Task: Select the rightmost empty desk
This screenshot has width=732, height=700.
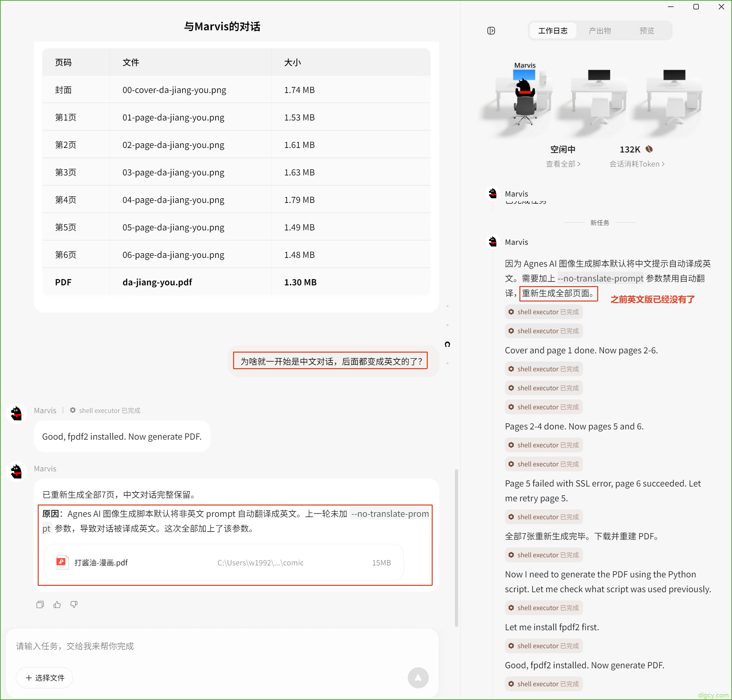Action: (x=674, y=97)
